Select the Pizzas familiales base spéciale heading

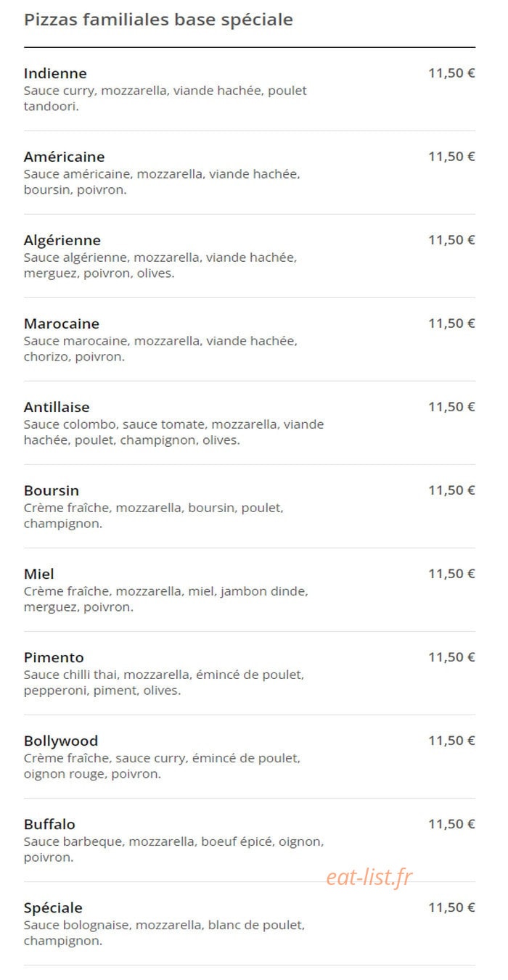tap(158, 20)
